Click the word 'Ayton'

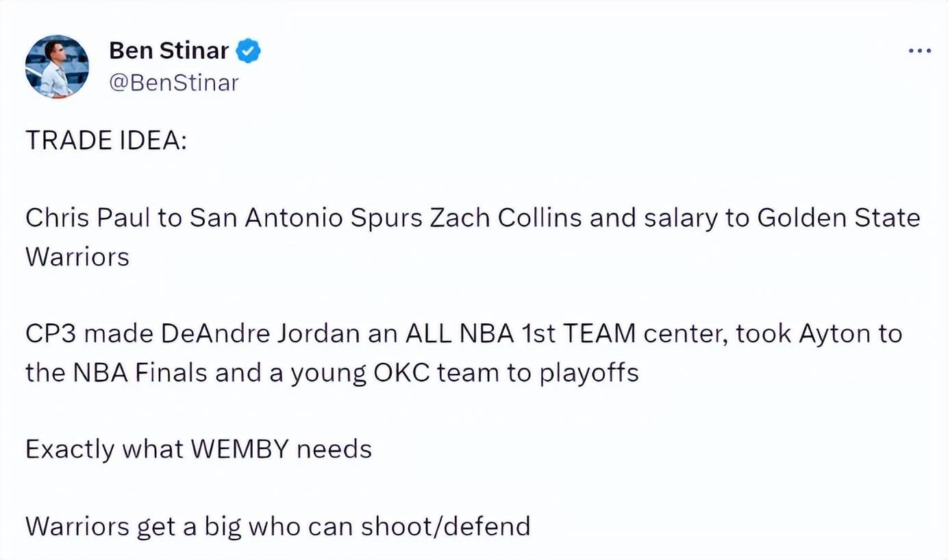pos(830,335)
